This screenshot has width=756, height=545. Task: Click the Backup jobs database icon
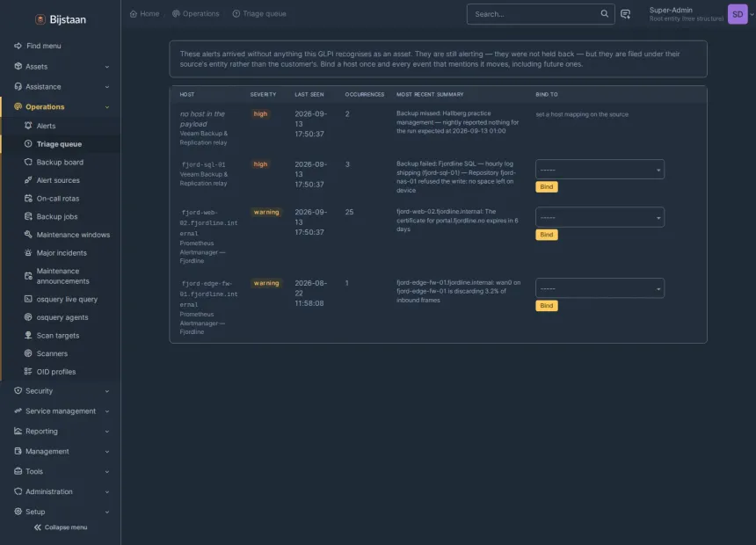[x=28, y=216]
